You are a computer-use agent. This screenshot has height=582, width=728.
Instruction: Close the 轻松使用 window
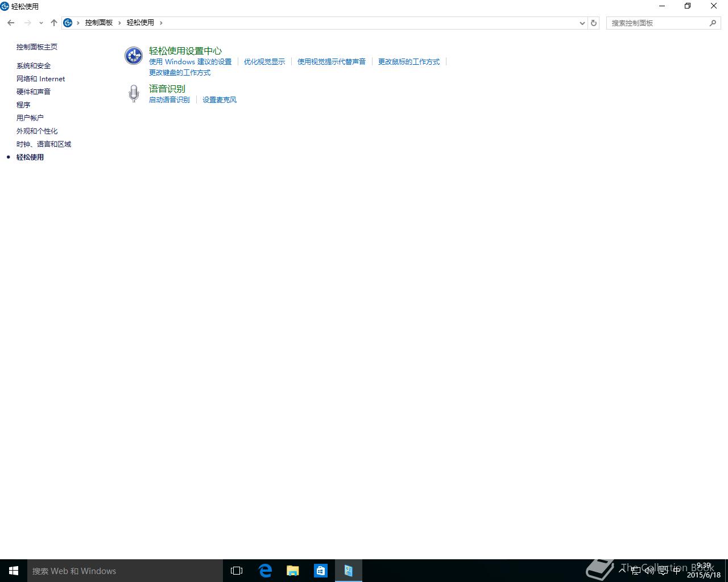tap(714, 6)
